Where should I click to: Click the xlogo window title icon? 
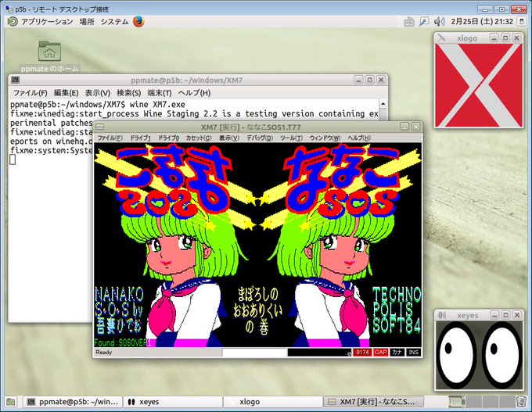pyautogui.click(x=441, y=38)
